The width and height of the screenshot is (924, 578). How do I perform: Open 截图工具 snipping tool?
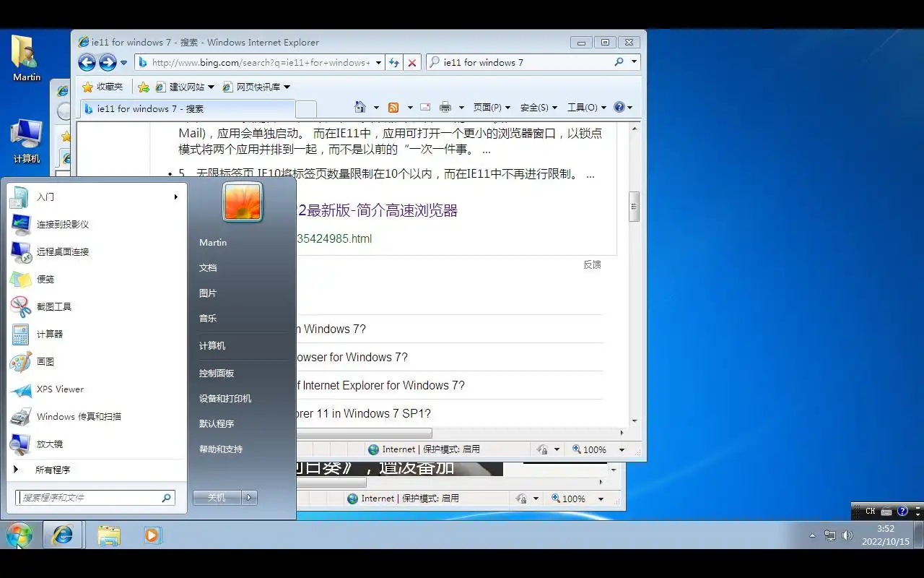click(x=95, y=306)
